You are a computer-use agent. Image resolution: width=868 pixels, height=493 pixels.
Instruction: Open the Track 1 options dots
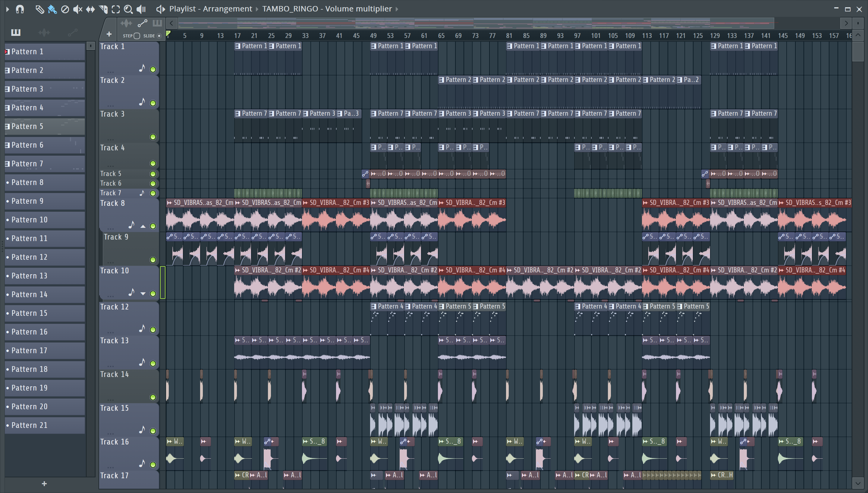pyautogui.click(x=111, y=72)
